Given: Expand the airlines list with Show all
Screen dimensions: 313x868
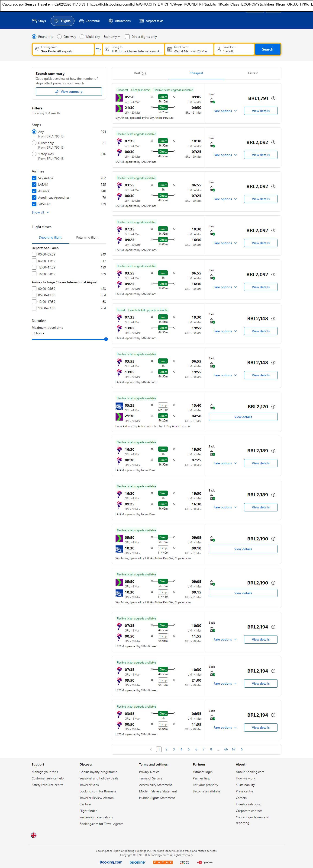Looking at the screenshot, I should click(40, 212).
